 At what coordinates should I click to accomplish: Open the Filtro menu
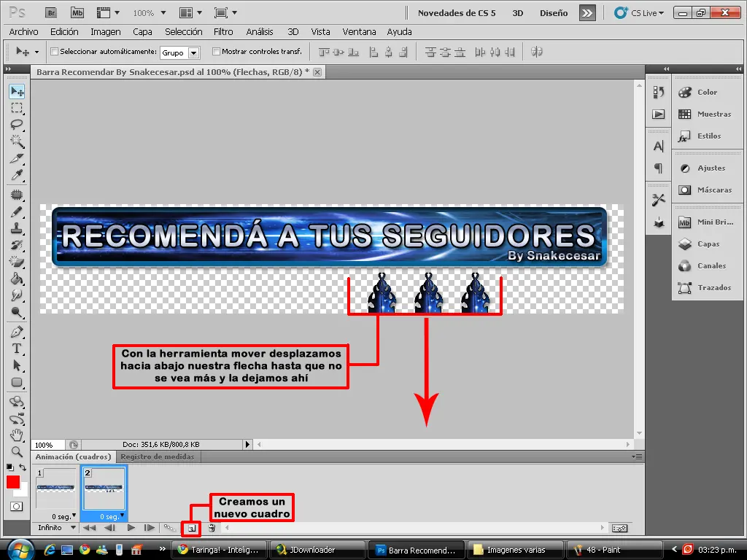223,32
